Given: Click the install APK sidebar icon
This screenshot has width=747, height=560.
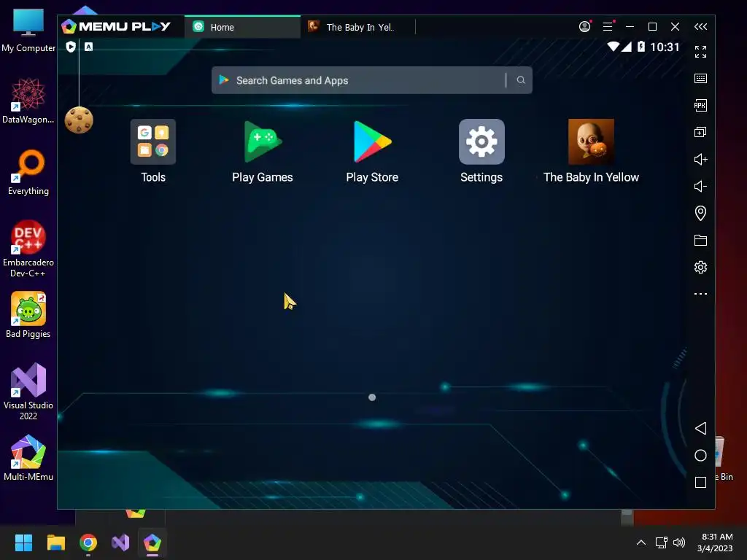Looking at the screenshot, I should coord(700,105).
